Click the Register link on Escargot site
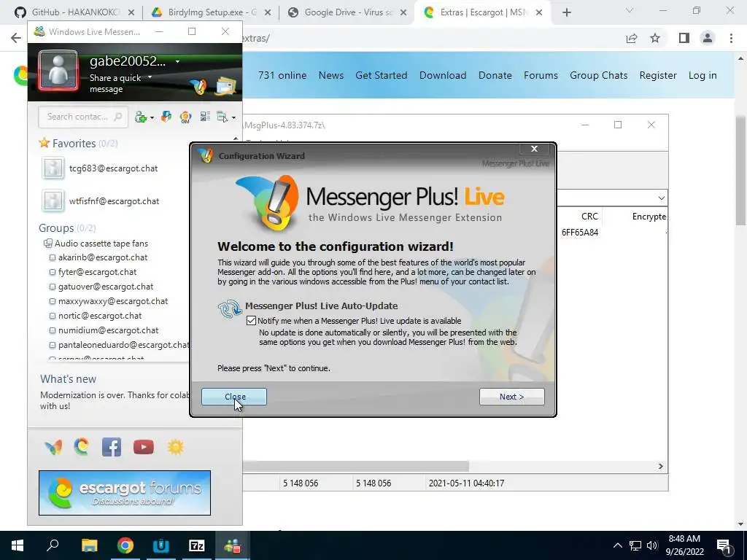 pyautogui.click(x=658, y=75)
